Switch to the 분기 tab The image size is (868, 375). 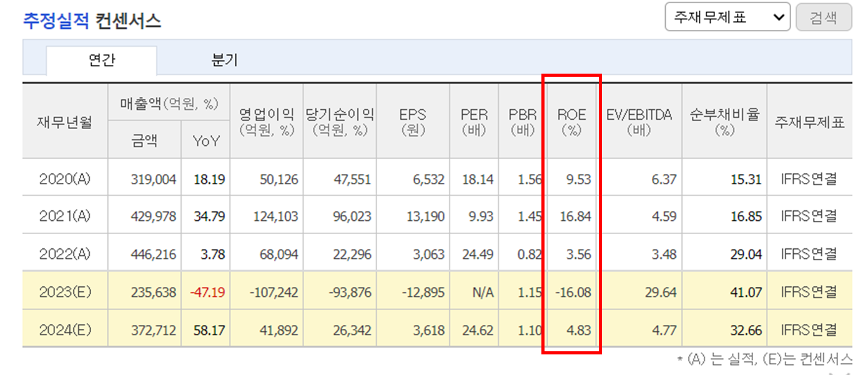pyautogui.click(x=225, y=61)
